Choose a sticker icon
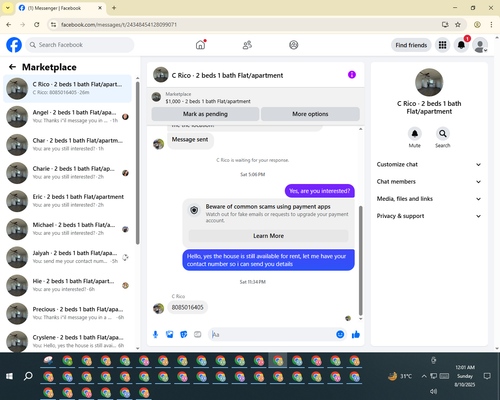The height and width of the screenshot is (400, 500). [x=184, y=334]
